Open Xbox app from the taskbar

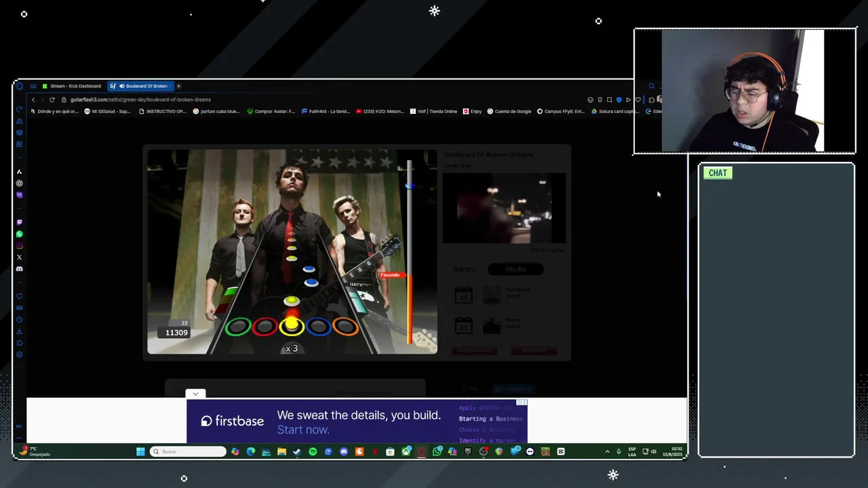point(406,451)
